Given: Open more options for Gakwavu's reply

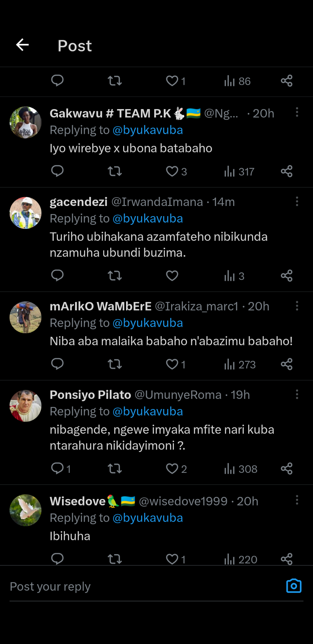Looking at the screenshot, I should [297, 112].
